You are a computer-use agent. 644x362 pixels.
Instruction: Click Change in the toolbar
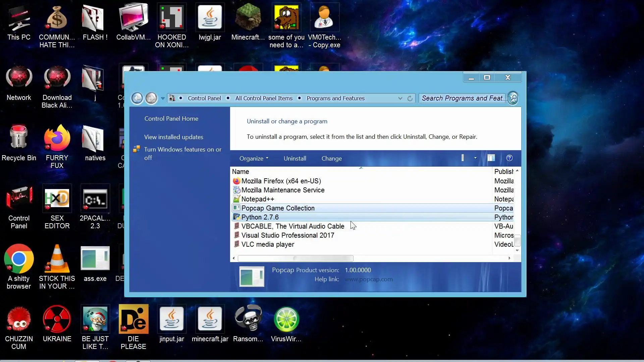click(x=331, y=159)
